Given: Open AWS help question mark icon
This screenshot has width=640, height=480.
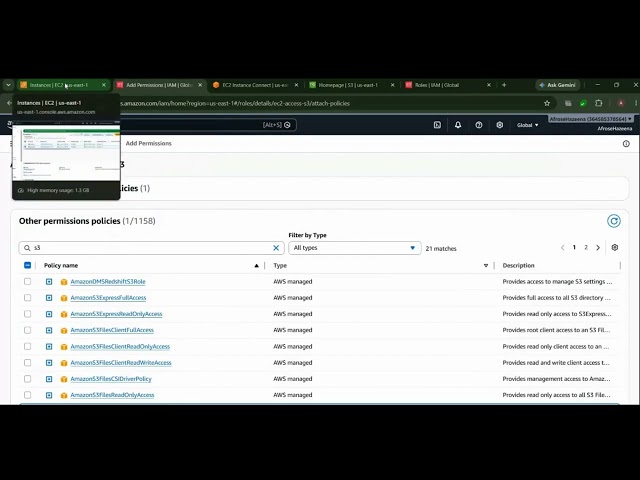Looking at the screenshot, I should pyautogui.click(x=479, y=125).
